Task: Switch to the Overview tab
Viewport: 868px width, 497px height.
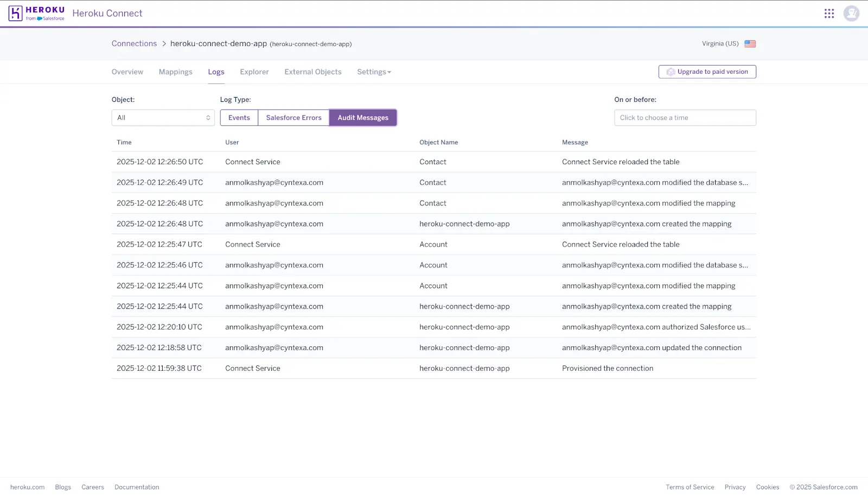Action: click(127, 72)
